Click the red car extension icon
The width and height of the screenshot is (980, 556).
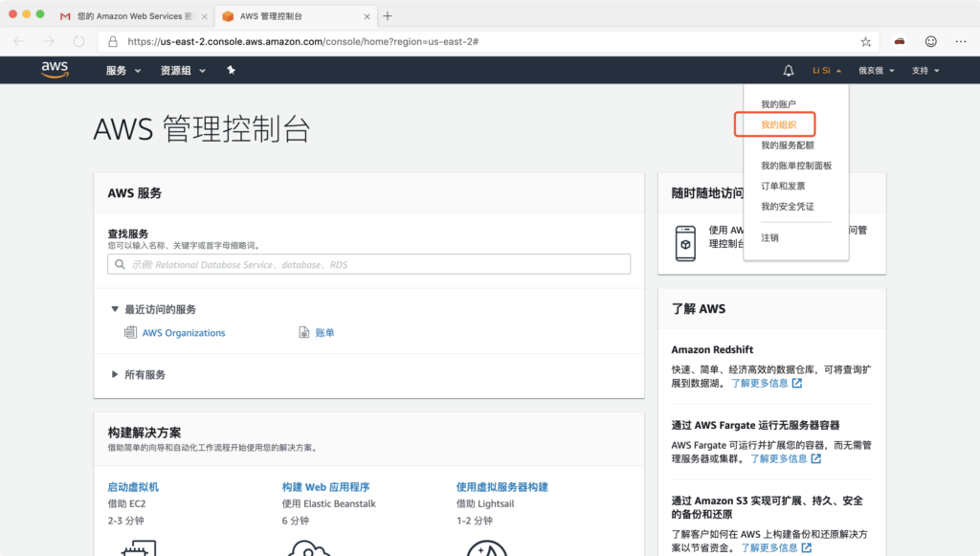click(900, 41)
